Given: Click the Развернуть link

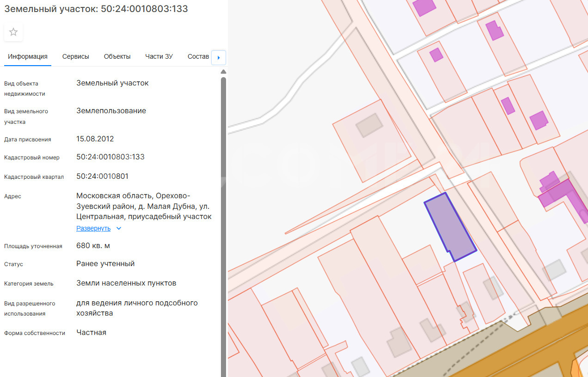Looking at the screenshot, I should [93, 228].
